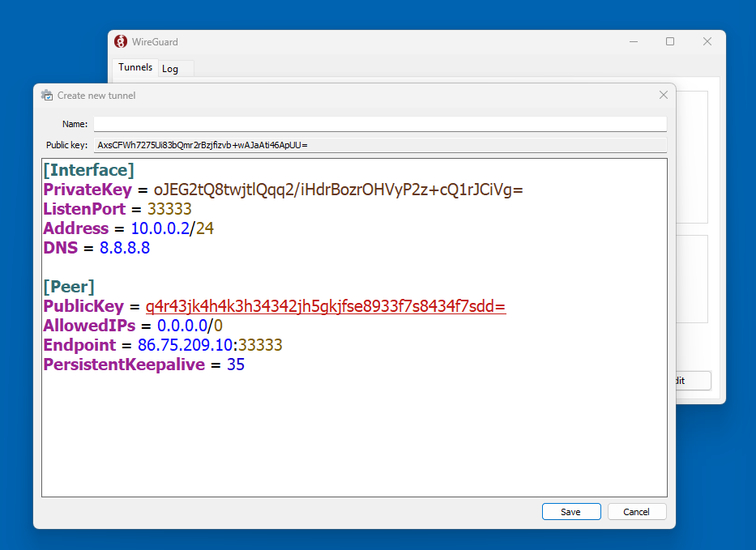
Task: Focus the tunnel Name input field
Action: (379, 124)
